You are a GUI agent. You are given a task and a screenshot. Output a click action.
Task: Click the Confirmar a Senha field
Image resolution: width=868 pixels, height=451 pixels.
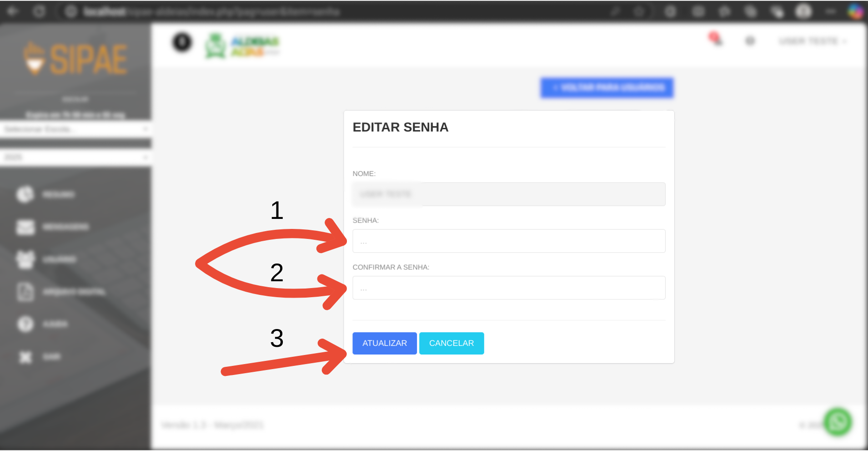tap(508, 288)
